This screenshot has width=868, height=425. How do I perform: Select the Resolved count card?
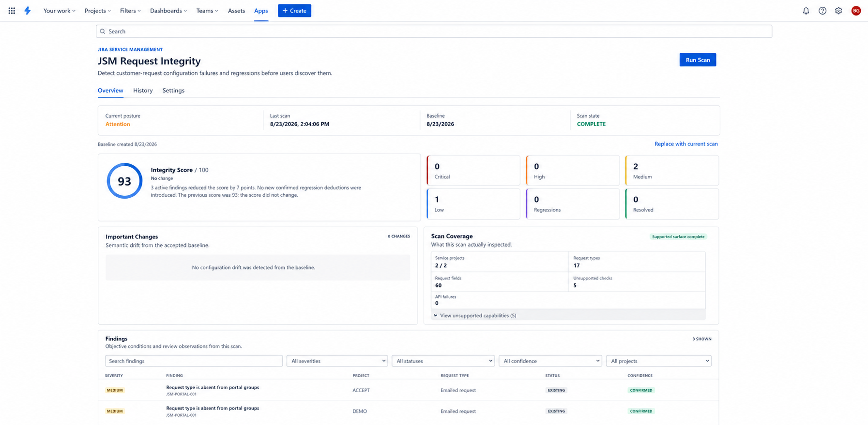(x=672, y=204)
